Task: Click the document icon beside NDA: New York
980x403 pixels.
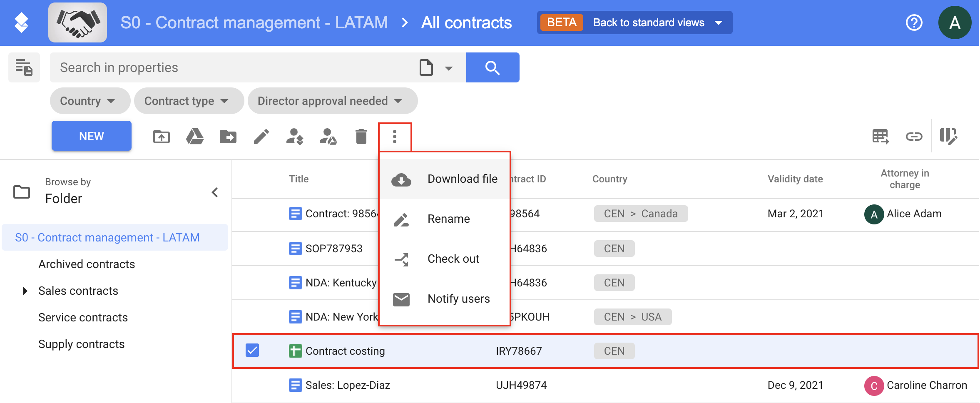Action: [295, 317]
